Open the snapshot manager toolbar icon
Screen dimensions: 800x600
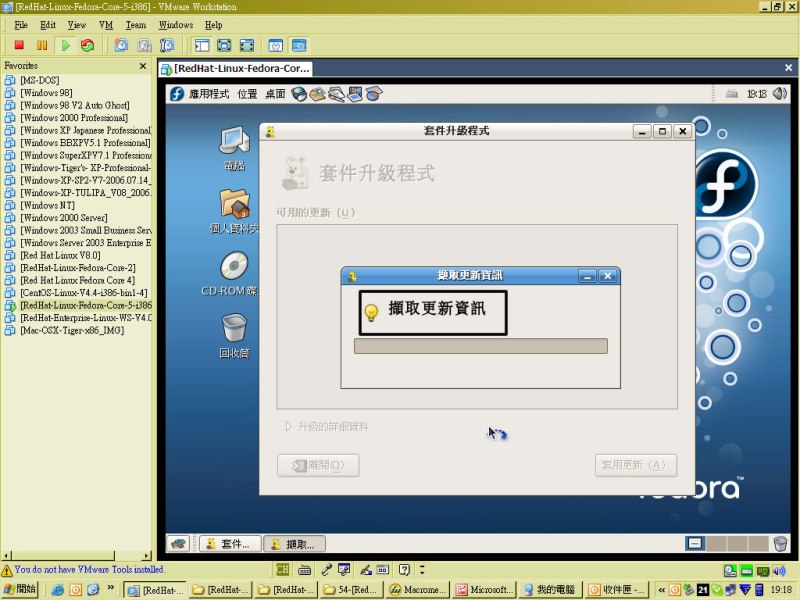[x=167, y=45]
